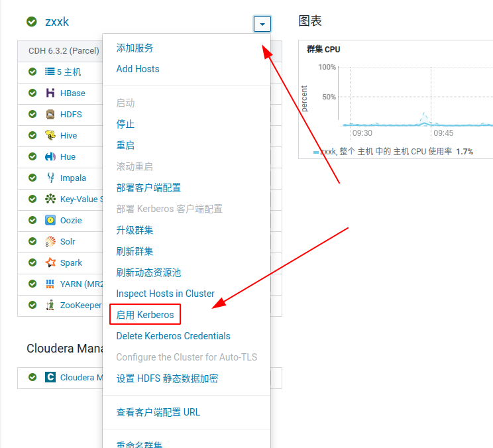Choose 刷新群集 menu item
The width and height of the screenshot is (493, 448).
tap(135, 251)
